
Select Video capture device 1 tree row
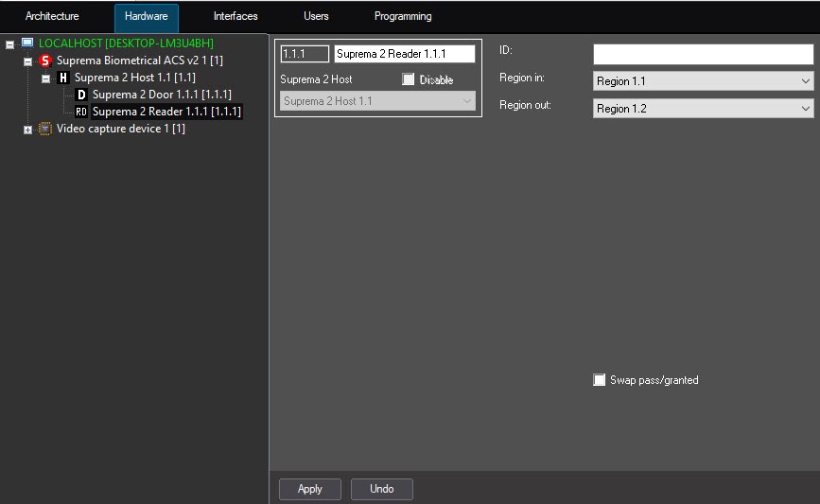[121, 129]
